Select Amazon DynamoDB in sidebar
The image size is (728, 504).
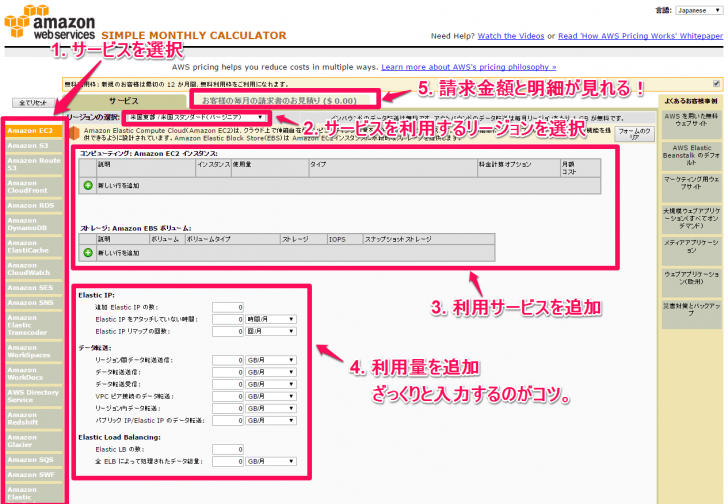pyautogui.click(x=34, y=224)
